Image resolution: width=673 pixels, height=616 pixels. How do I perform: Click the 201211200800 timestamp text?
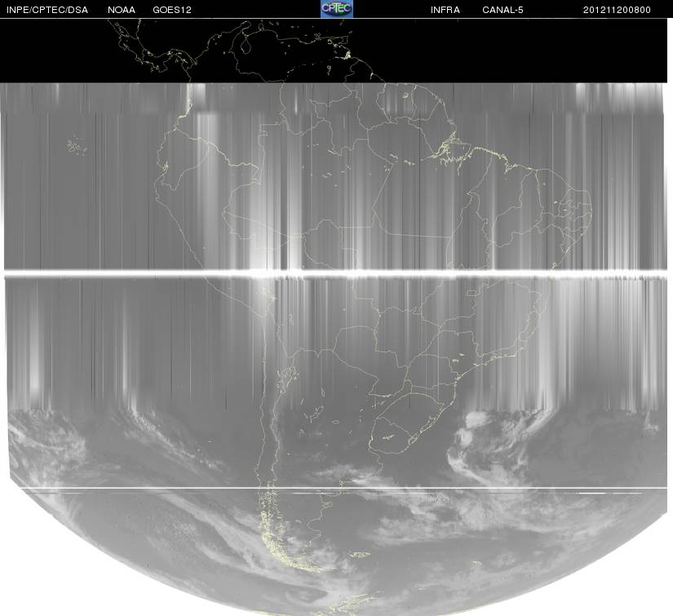pyautogui.click(x=617, y=10)
